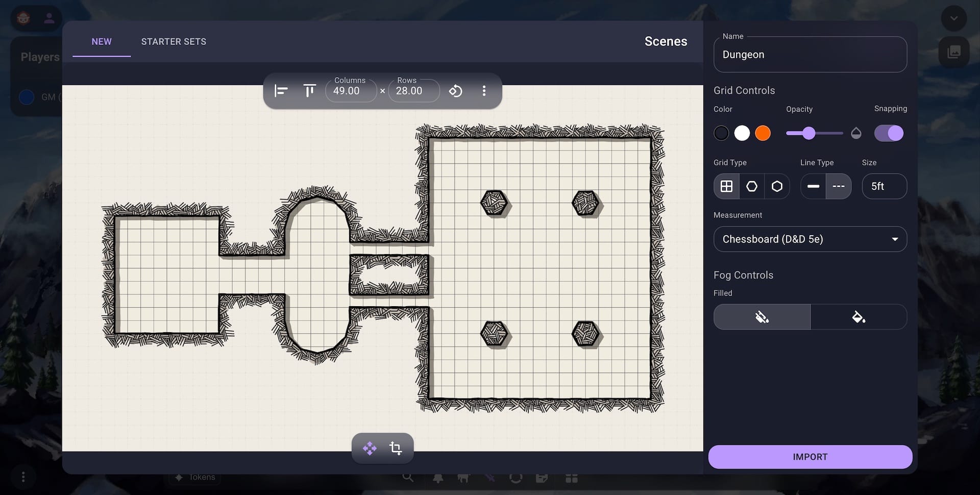Screen dimensions: 980x495
Task: Open the Measurement dropdown showing Chessboard (D&D 5e)
Action: click(x=810, y=239)
